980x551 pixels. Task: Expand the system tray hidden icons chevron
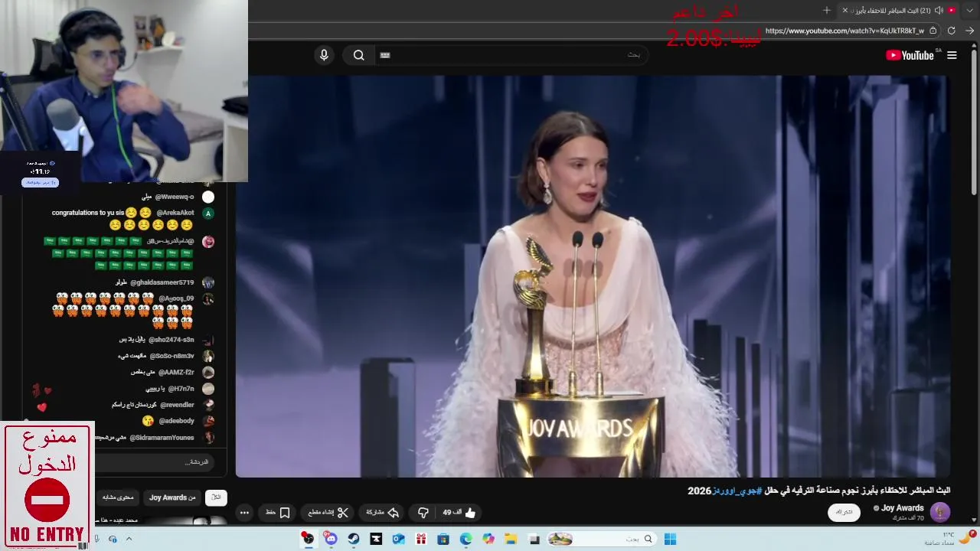click(129, 539)
